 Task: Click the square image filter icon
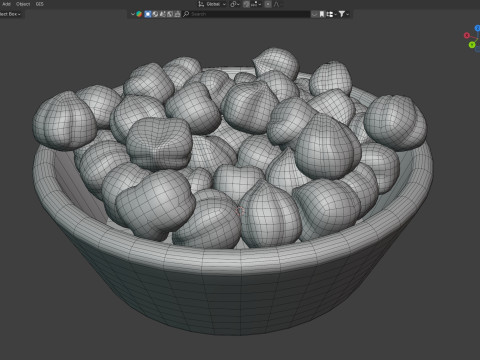pos(170,14)
